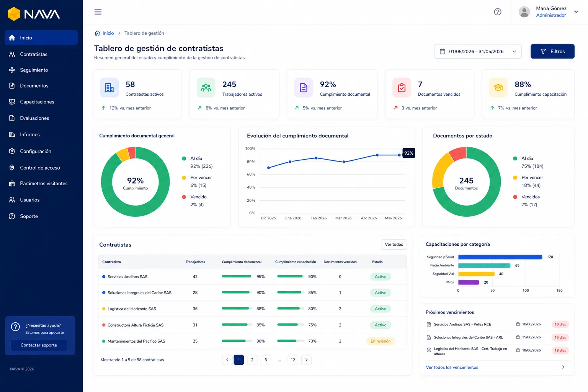
Task: Click the Filtros button
Action: coord(552,51)
